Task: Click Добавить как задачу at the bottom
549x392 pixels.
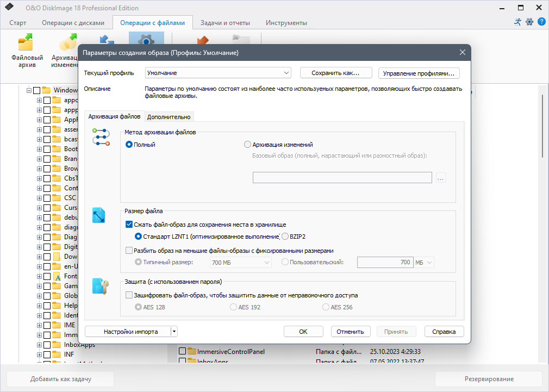Action: point(60,379)
